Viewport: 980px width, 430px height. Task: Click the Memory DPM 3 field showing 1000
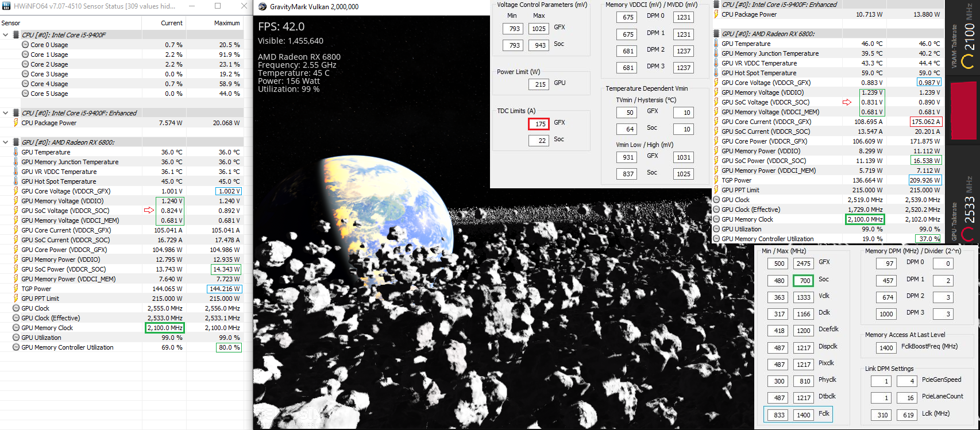tap(886, 314)
